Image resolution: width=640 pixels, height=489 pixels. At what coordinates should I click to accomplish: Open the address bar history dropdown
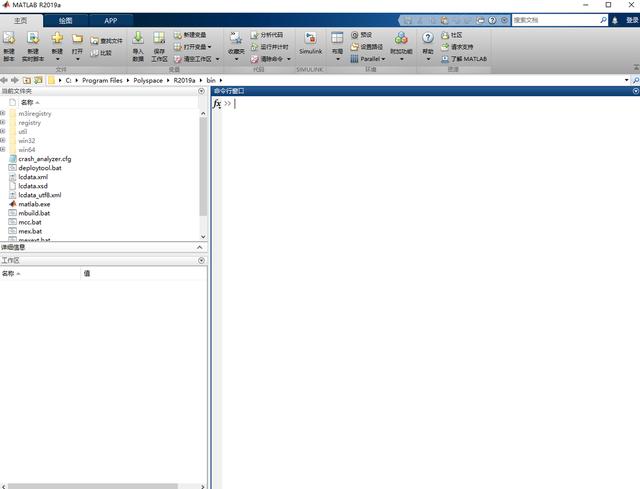point(627,80)
